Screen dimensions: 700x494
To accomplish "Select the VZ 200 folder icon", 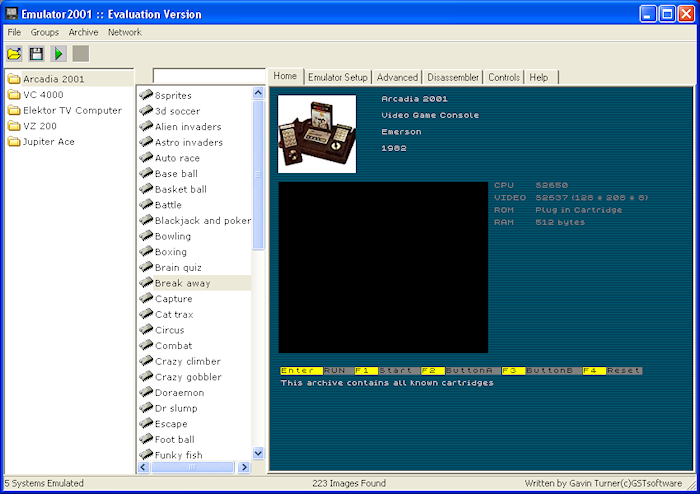I will coord(14,126).
